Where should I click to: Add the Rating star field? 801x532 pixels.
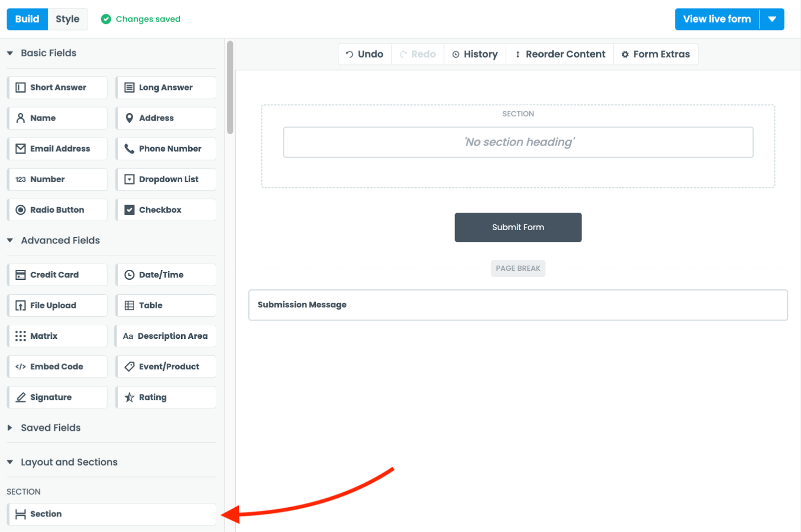click(166, 397)
